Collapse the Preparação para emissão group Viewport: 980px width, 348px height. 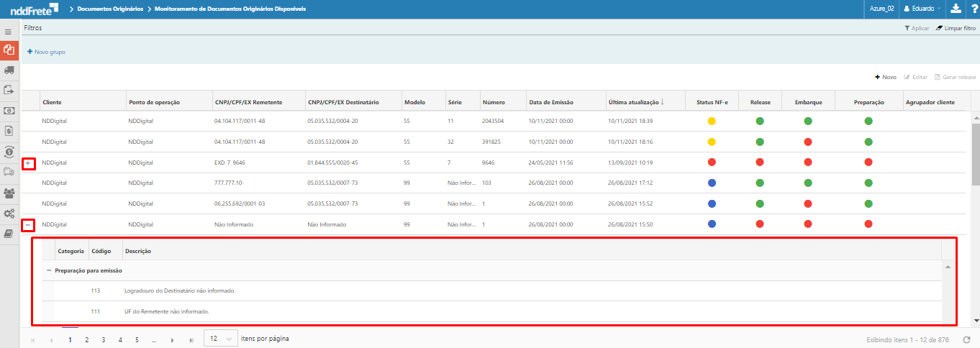click(x=49, y=270)
